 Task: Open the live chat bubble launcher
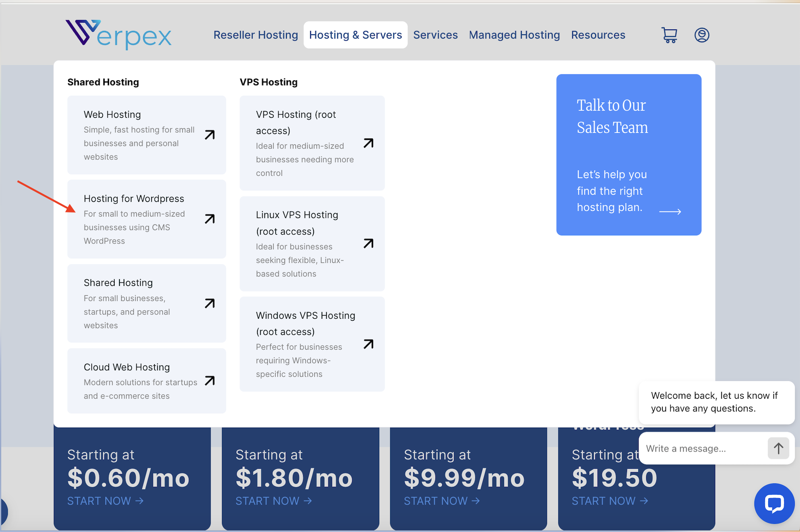coord(774,503)
